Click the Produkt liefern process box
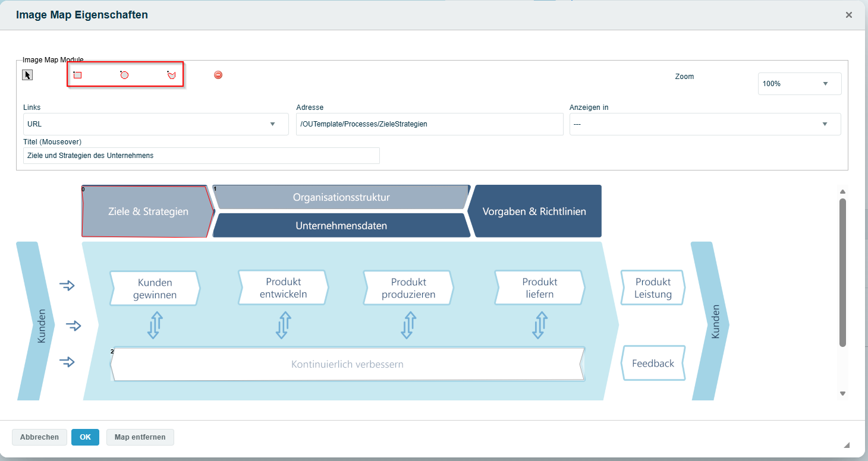The width and height of the screenshot is (868, 461). point(539,288)
